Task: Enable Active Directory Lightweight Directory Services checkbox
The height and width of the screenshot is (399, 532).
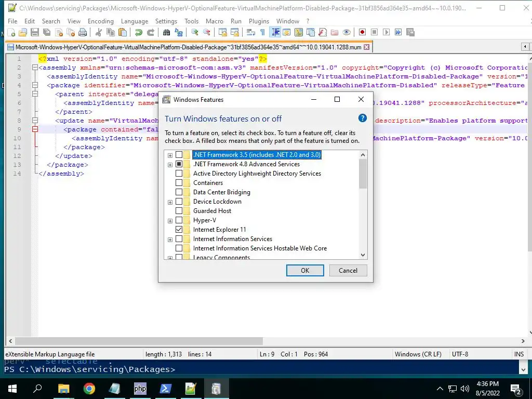Action: pos(179,174)
